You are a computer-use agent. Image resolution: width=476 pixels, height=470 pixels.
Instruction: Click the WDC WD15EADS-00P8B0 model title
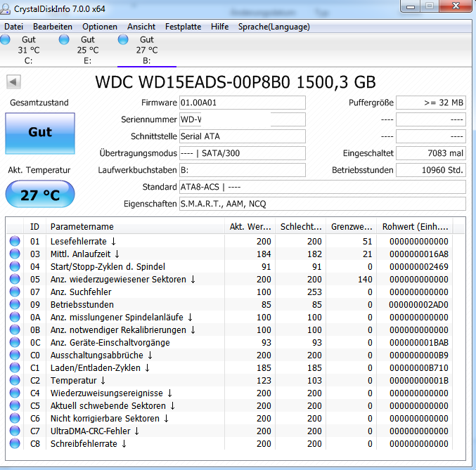236,82
